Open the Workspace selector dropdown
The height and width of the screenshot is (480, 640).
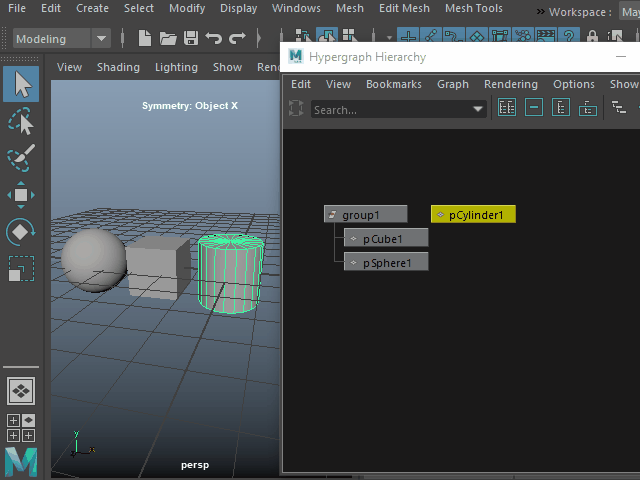click(628, 12)
